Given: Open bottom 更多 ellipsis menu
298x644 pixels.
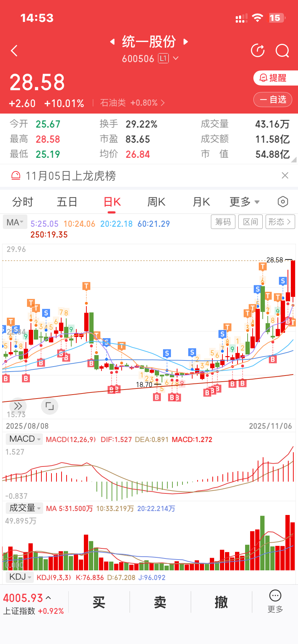Looking at the screenshot, I should click(x=275, y=601).
